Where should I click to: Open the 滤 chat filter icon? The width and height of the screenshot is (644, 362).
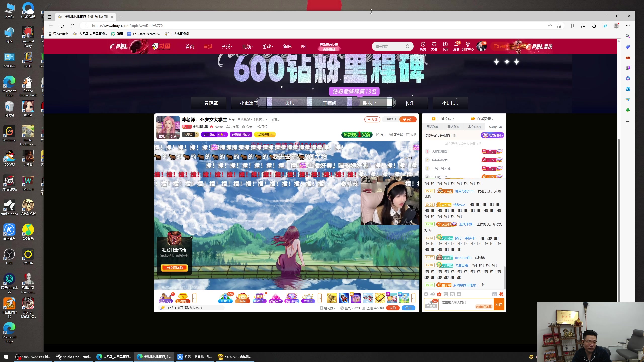[494, 294]
